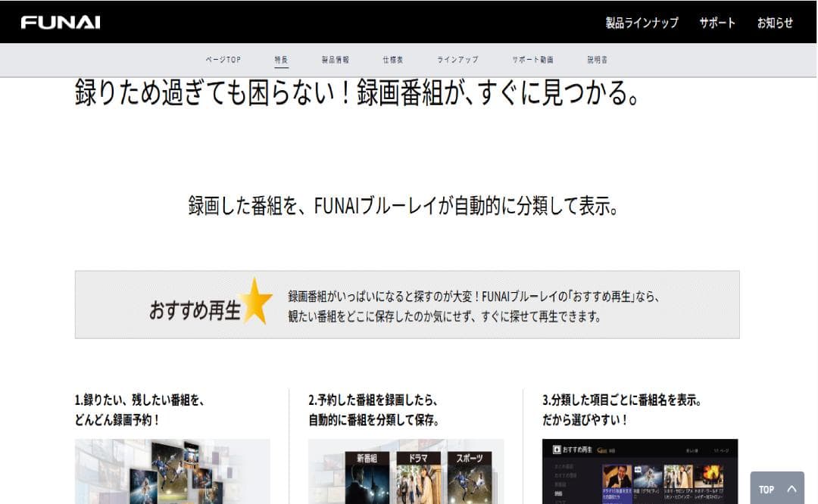Click the monitor icon beside おすすめ再生 on-screen menu
This screenshot has height=504, width=818.
point(557,449)
